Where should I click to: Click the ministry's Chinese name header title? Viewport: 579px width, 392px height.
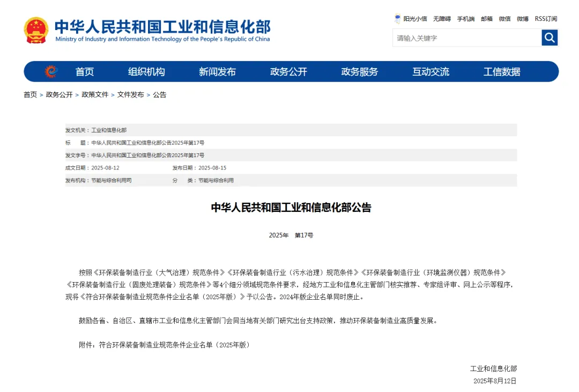162,27
